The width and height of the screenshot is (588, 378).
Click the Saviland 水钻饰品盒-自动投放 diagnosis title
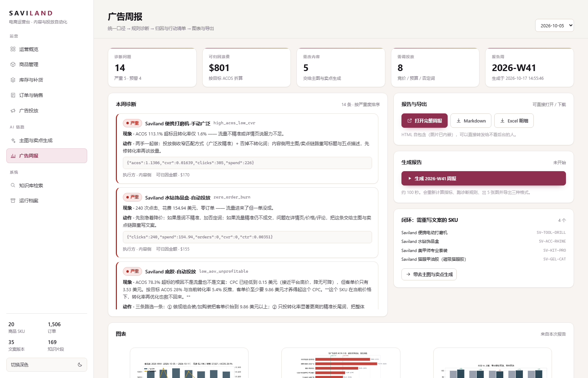(x=178, y=198)
